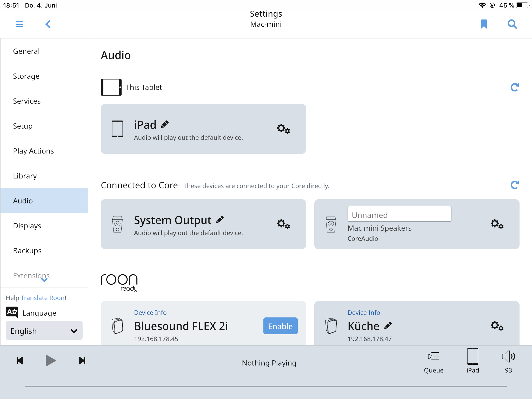Go back with the left chevron arrow
This screenshot has width=532, height=399.
pyautogui.click(x=48, y=24)
